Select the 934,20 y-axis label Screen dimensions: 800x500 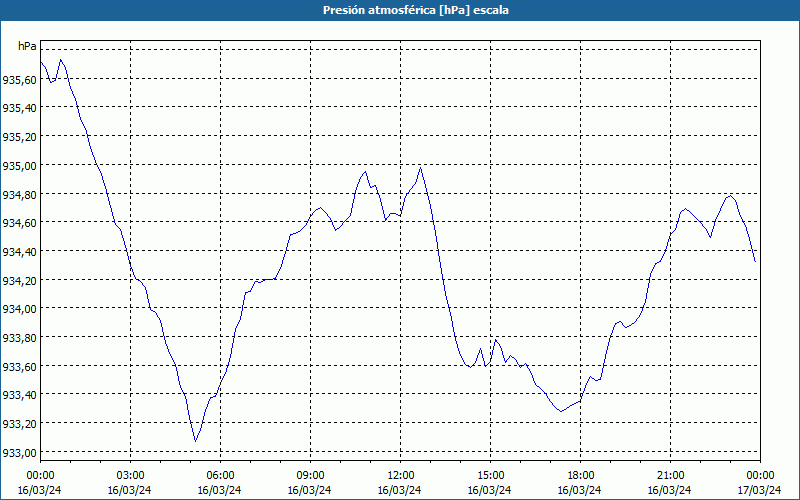click(x=20, y=281)
